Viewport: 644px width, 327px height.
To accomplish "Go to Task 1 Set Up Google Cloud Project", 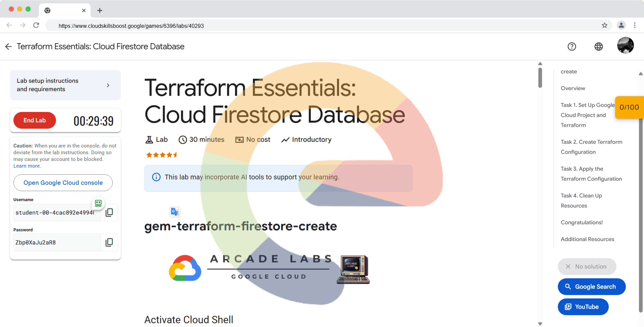I will click(x=588, y=115).
